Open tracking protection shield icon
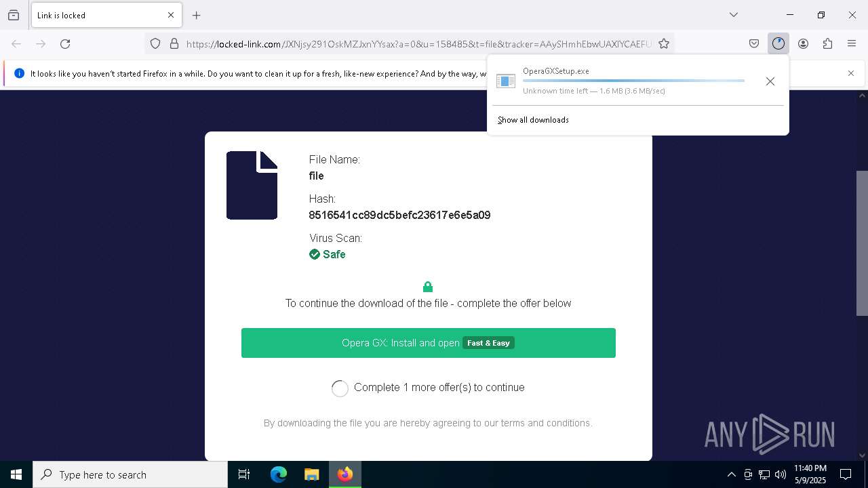 coord(155,44)
